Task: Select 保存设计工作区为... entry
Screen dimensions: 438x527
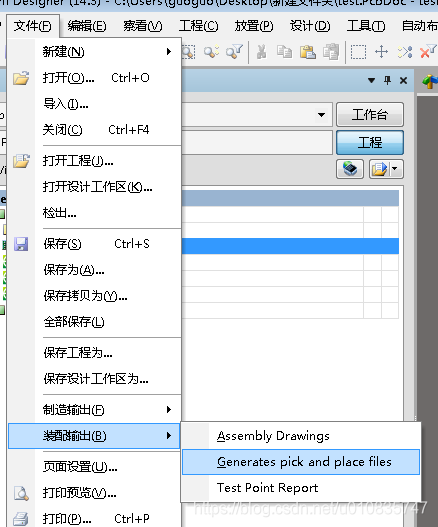Action: [x=94, y=379]
